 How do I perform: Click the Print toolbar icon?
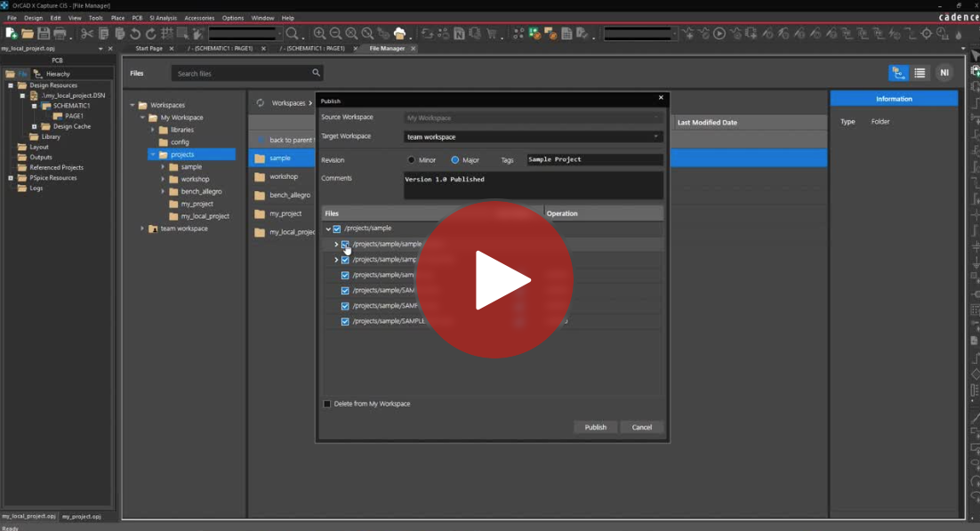(x=60, y=34)
